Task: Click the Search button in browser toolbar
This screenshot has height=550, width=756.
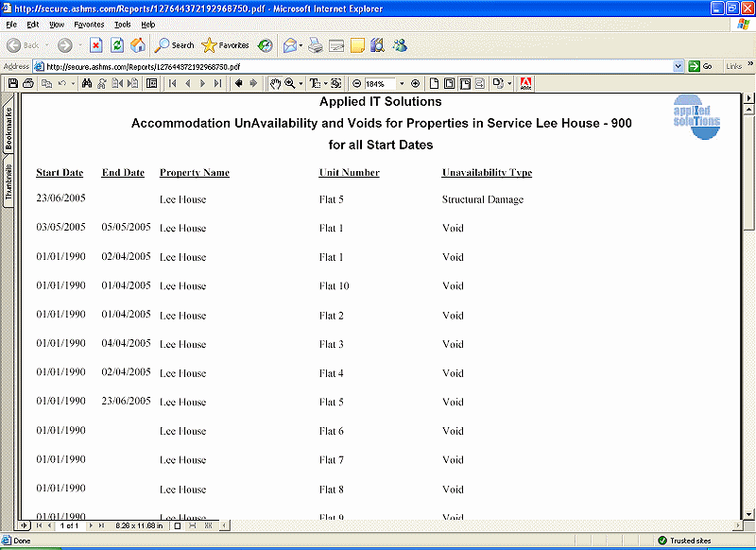Action: click(175, 44)
